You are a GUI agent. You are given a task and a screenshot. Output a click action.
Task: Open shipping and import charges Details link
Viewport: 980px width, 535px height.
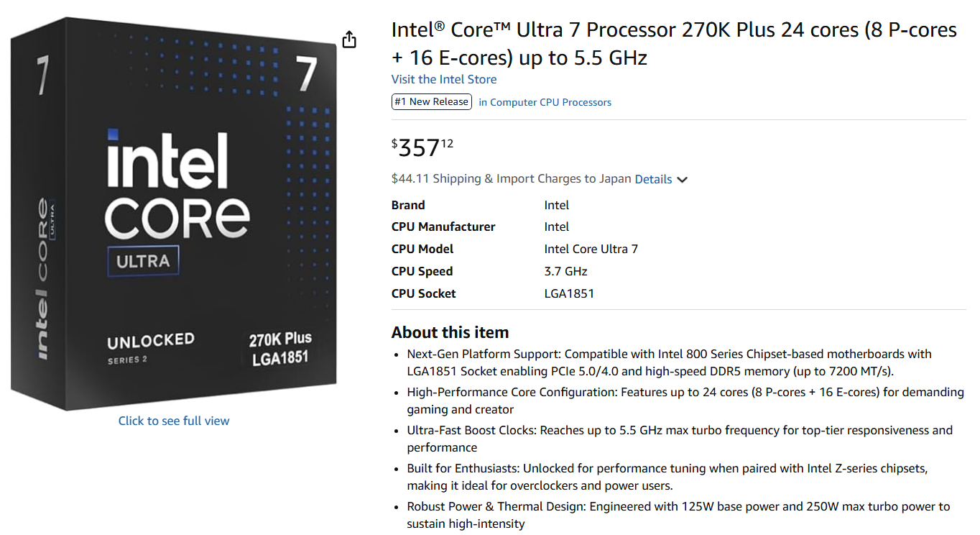pos(653,179)
